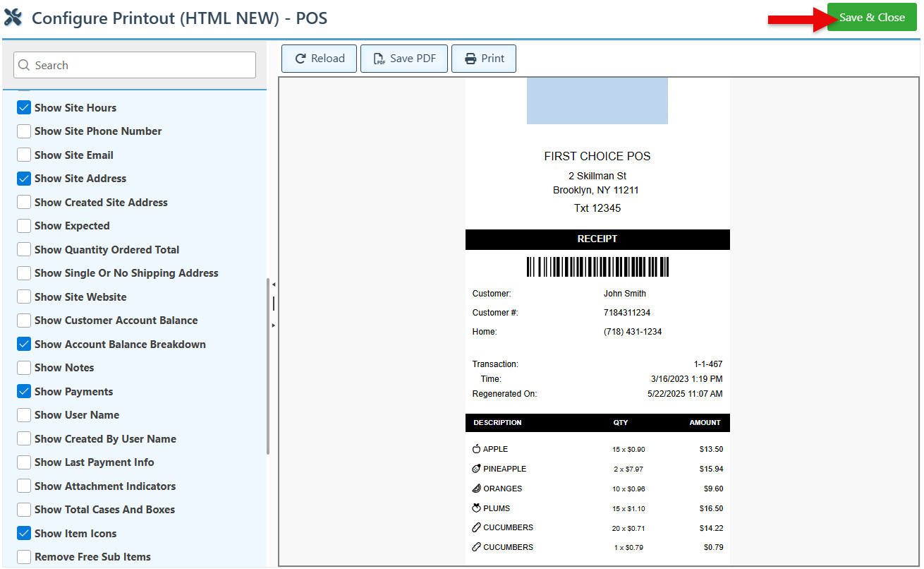The image size is (924, 569).
Task: Click the Reload circular arrow icon
Action: point(300,59)
